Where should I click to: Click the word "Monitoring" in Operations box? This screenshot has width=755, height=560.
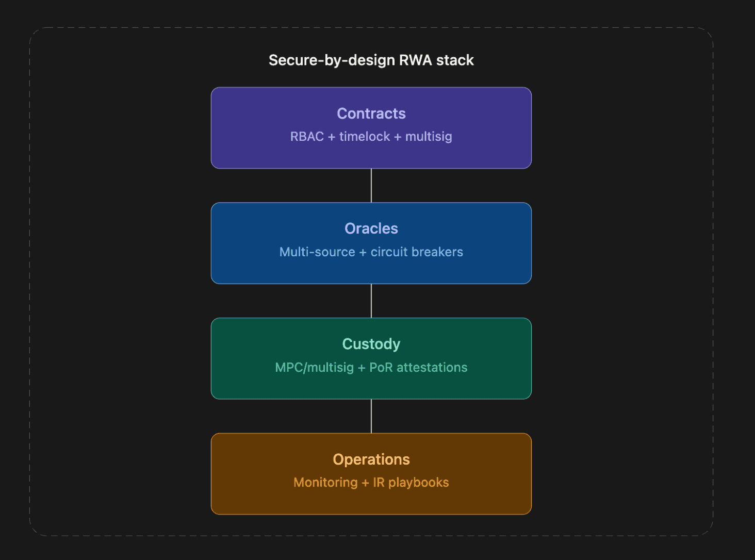(x=325, y=483)
